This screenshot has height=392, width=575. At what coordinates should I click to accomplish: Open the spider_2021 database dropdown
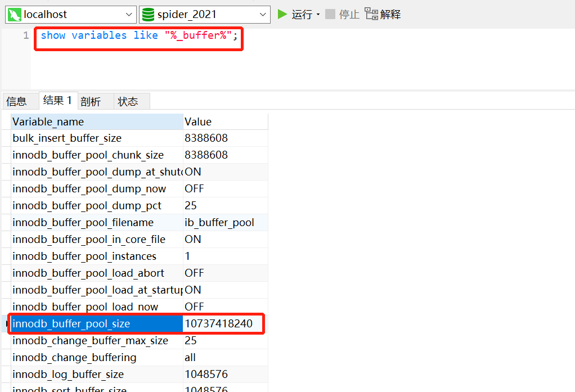pos(263,14)
